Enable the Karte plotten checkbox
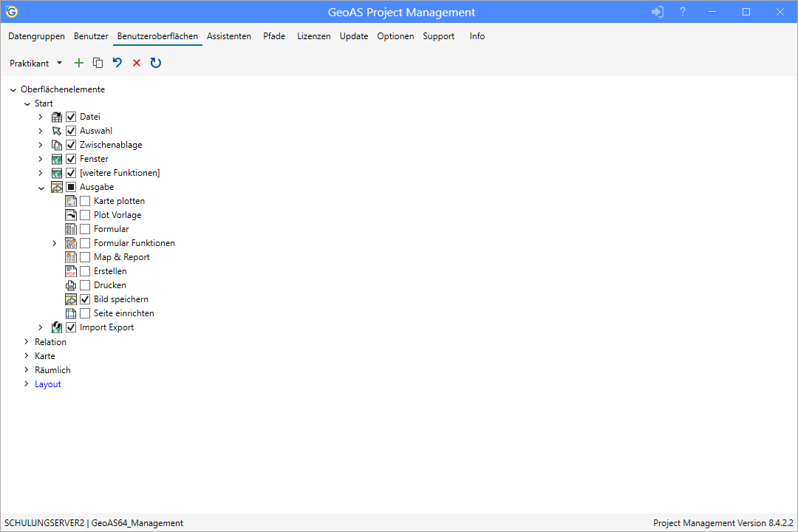 [x=85, y=201]
